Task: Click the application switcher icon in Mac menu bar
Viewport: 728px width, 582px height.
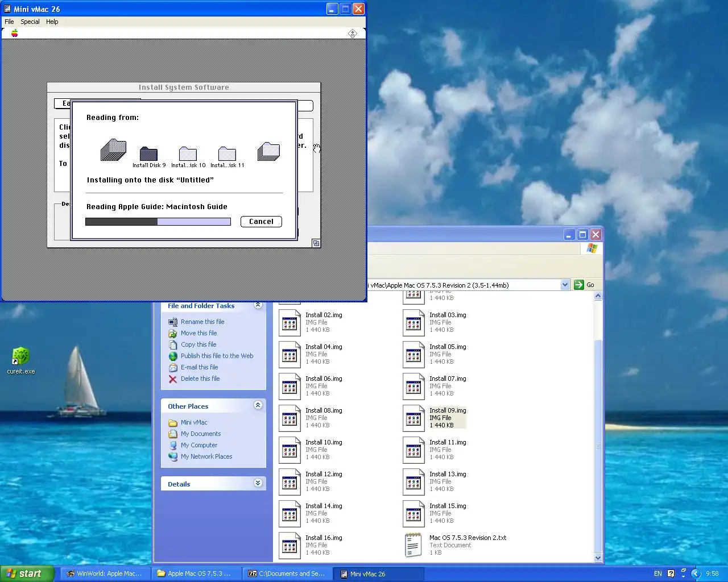Action: tap(353, 34)
